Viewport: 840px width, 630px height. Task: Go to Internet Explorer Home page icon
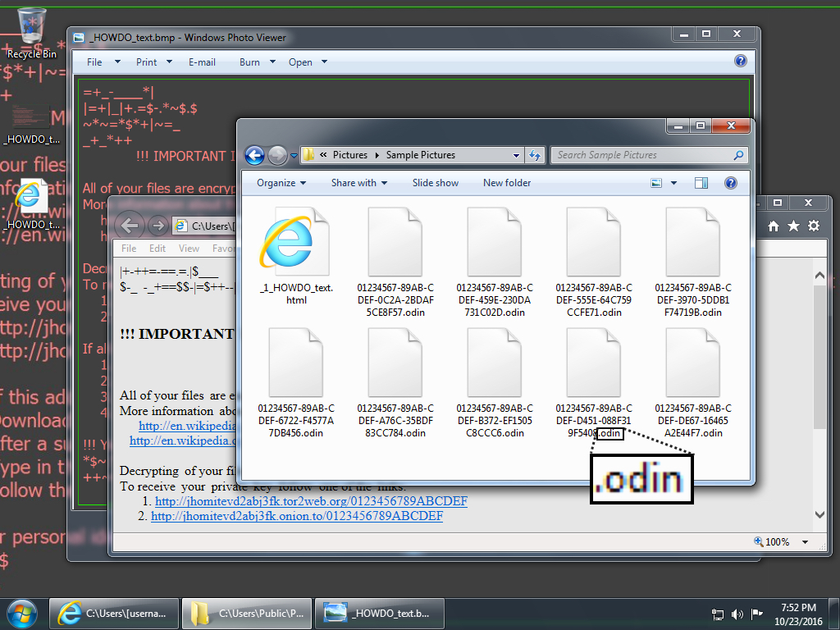click(x=773, y=226)
